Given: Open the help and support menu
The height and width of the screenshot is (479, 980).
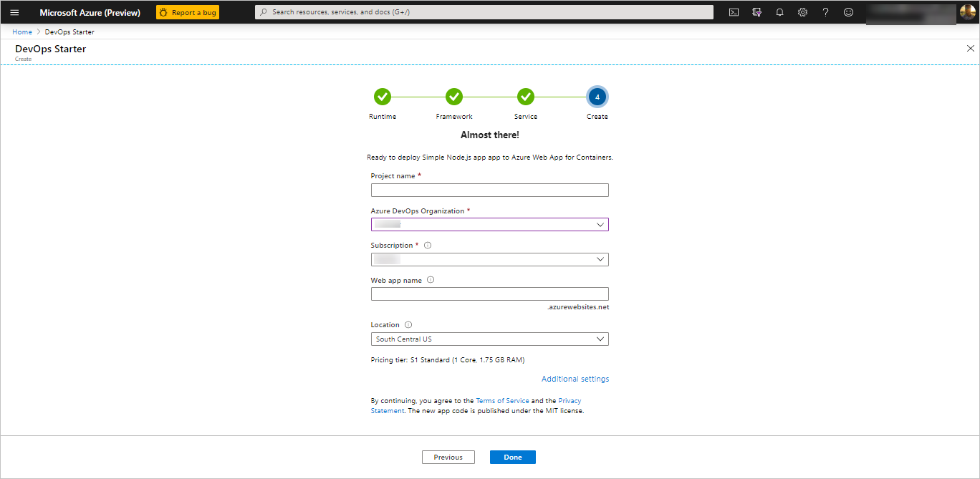Looking at the screenshot, I should click(x=825, y=12).
